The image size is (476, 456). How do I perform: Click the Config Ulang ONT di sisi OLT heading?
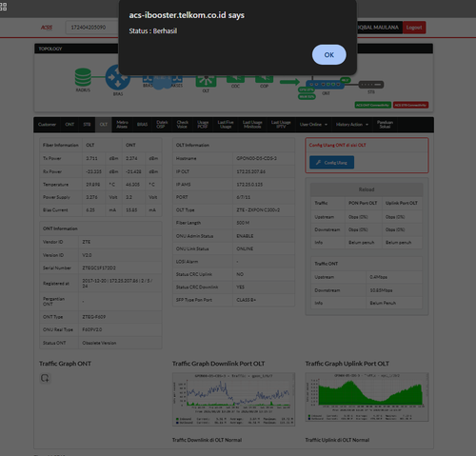coord(337,145)
